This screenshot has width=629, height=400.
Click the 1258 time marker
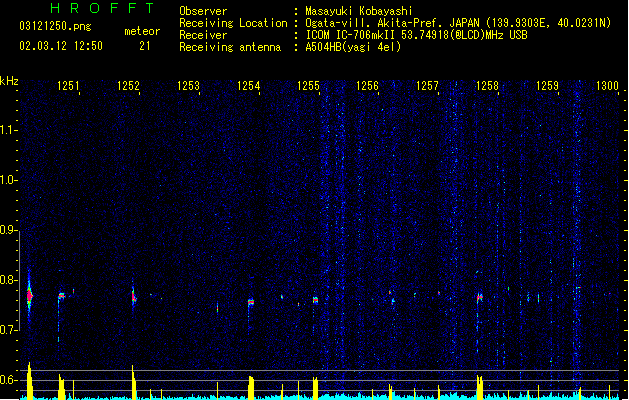487,86
